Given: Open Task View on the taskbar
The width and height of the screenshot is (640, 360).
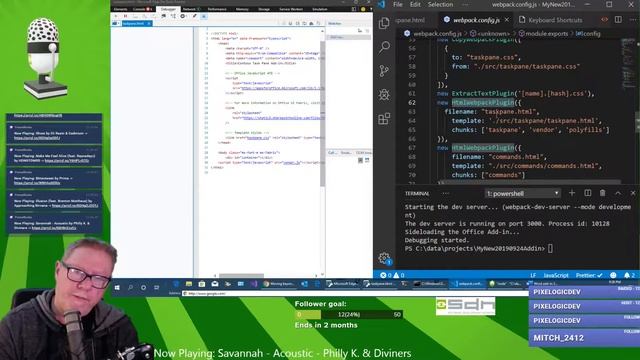Looking at the screenshot, I should coord(156,287).
